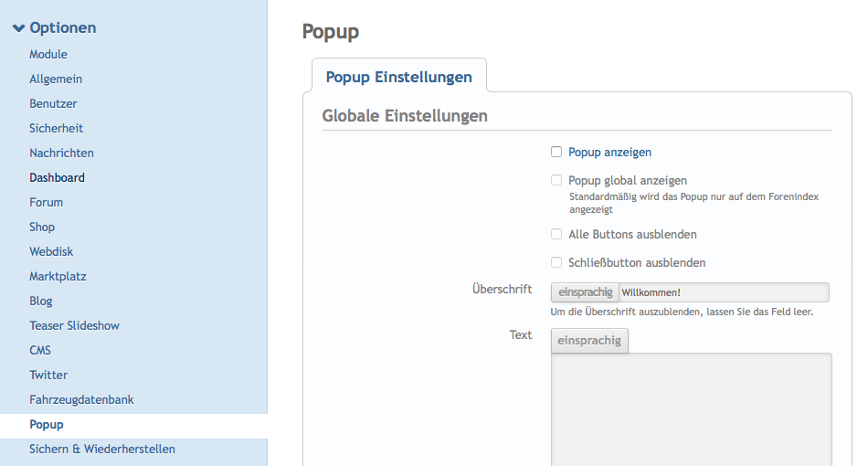Navigate to Forum options

tap(46, 203)
